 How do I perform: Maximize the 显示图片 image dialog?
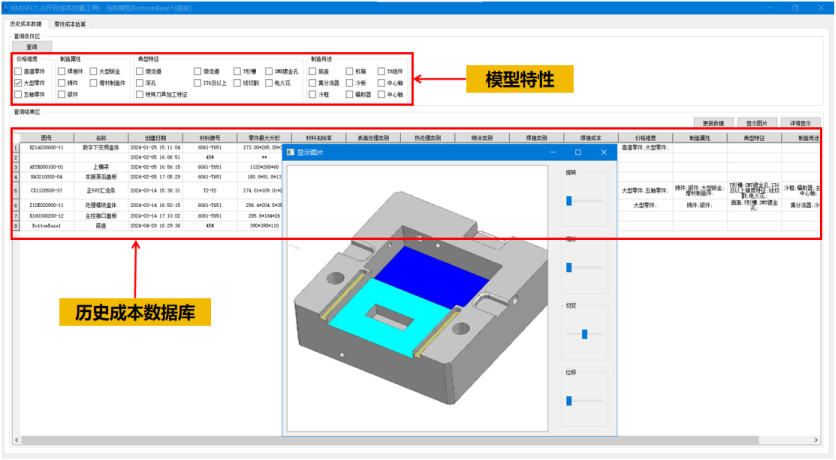pyautogui.click(x=577, y=152)
